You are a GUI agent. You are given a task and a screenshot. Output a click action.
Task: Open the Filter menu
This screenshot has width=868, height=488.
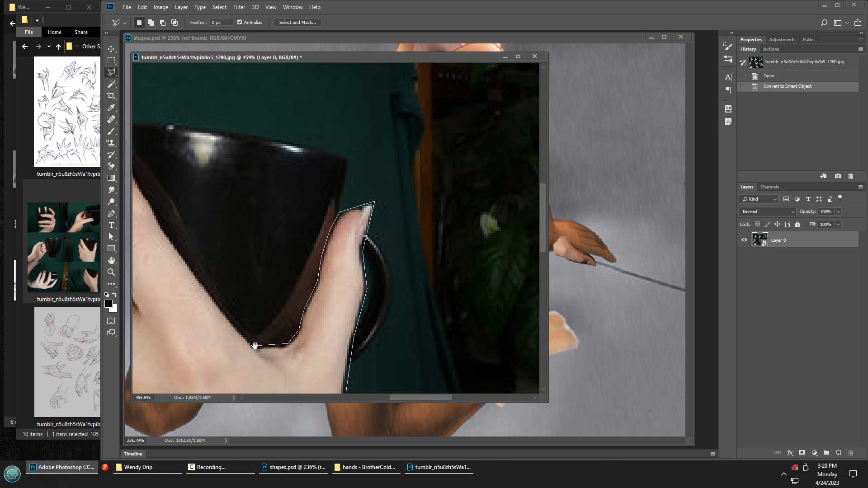(x=239, y=7)
